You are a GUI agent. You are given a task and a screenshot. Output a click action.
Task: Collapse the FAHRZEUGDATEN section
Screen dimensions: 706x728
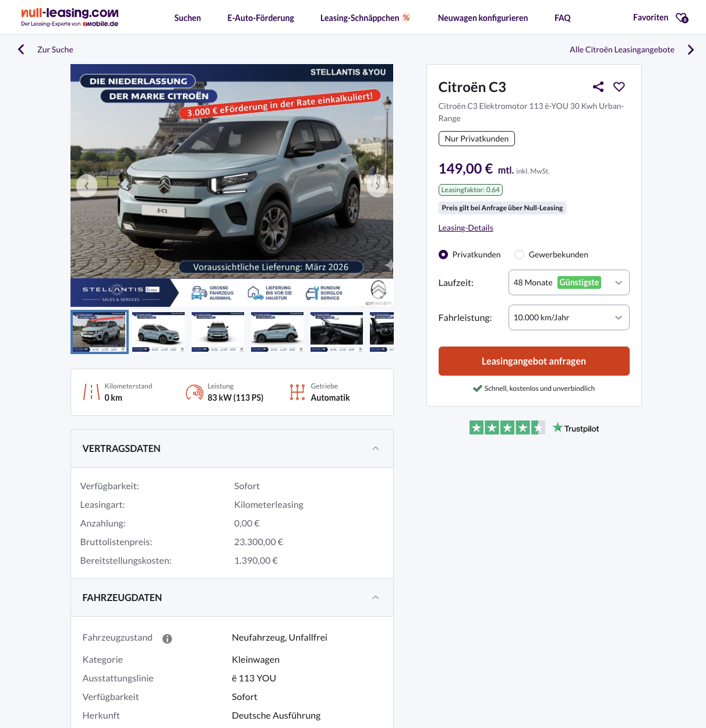[376, 598]
